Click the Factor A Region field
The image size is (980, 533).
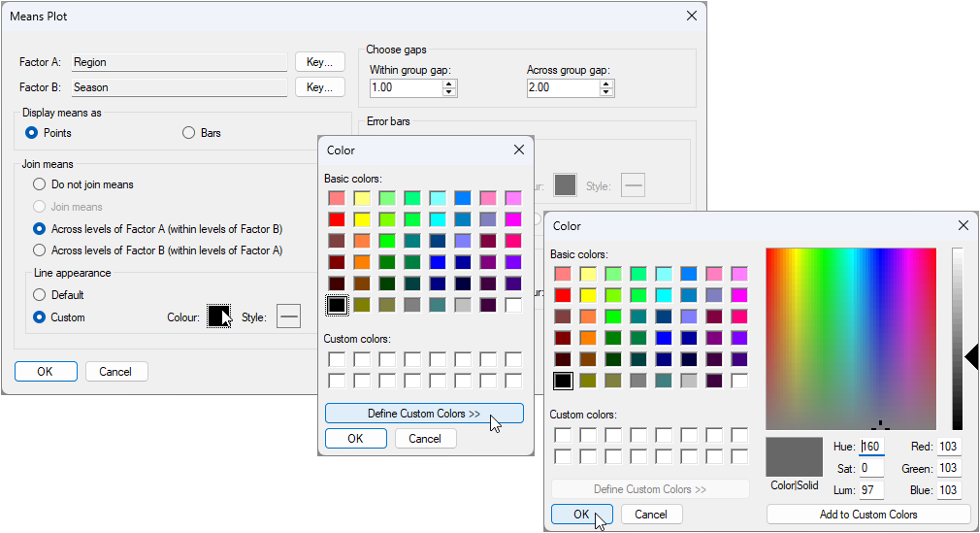click(x=179, y=62)
